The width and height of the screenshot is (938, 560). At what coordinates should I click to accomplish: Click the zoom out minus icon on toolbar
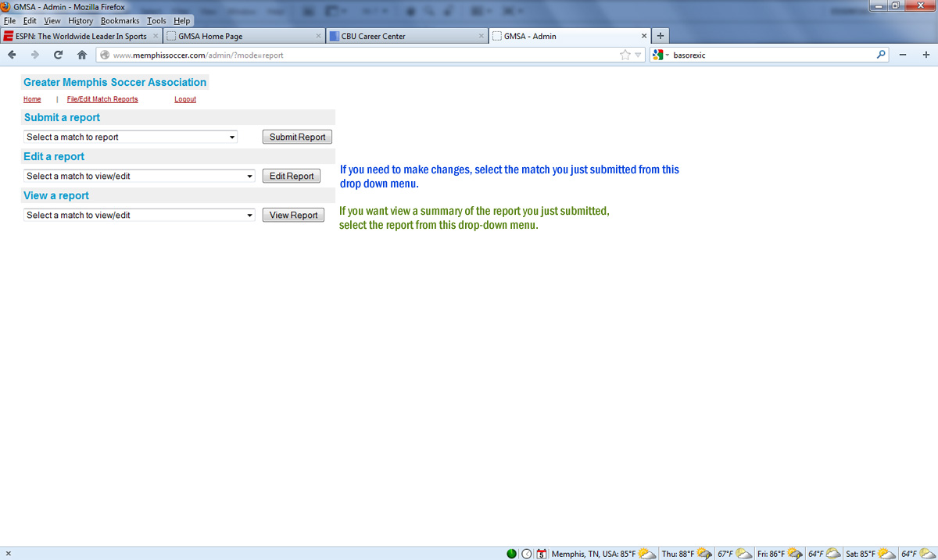point(903,55)
